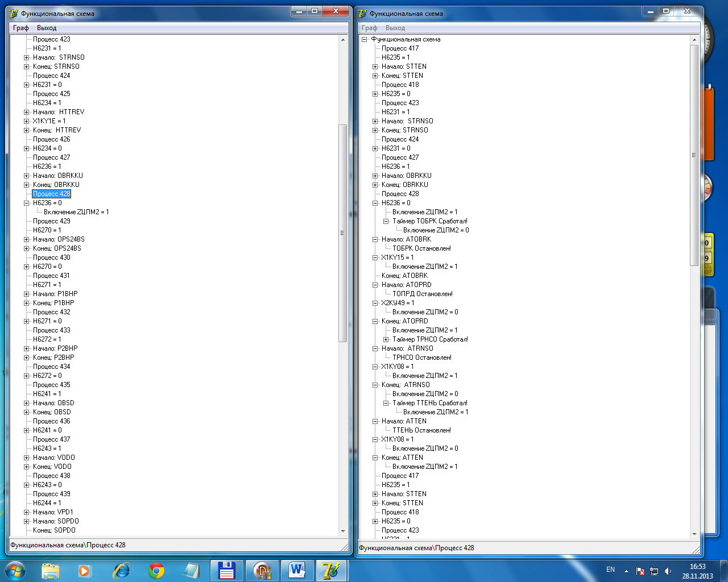Click the left window scrollbar up arrow
728x582 pixels.
[343, 40]
